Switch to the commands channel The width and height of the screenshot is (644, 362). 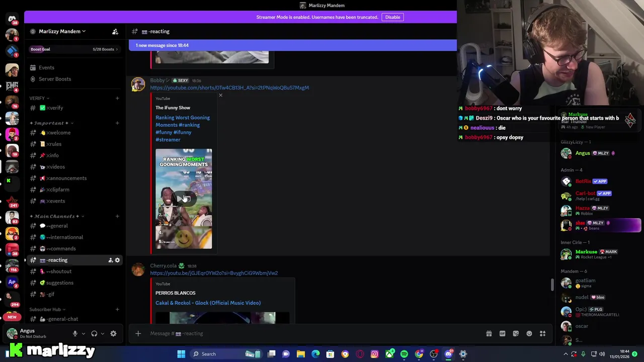click(x=74, y=249)
